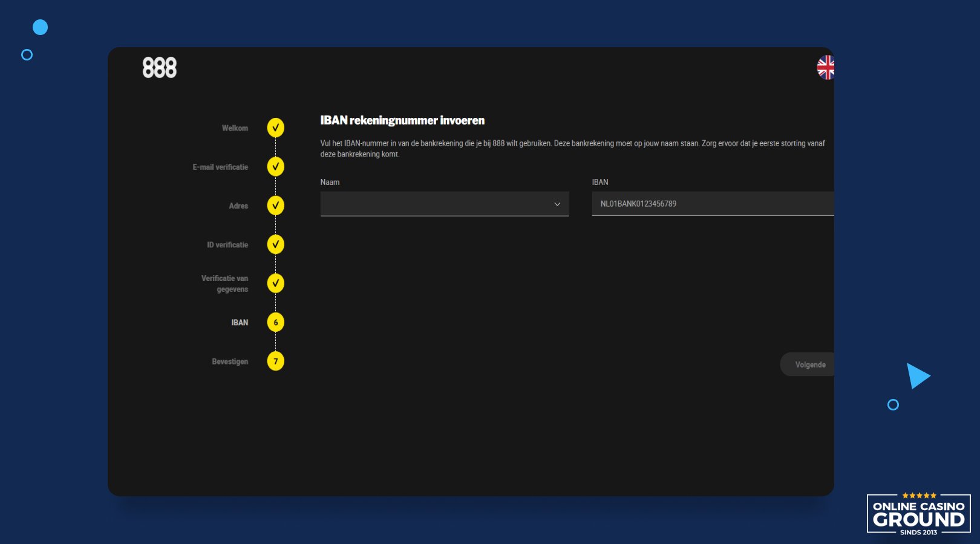Image resolution: width=980 pixels, height=544 pixels.
Task: Select the IBAN step label
Action: pyautogui.click(x=240, y=323)
